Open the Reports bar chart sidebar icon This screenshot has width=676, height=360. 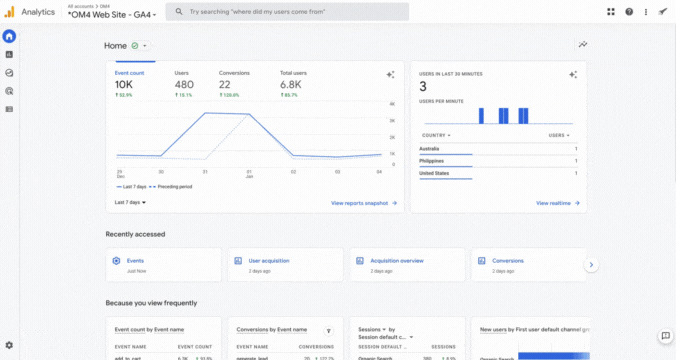[9, 54]
